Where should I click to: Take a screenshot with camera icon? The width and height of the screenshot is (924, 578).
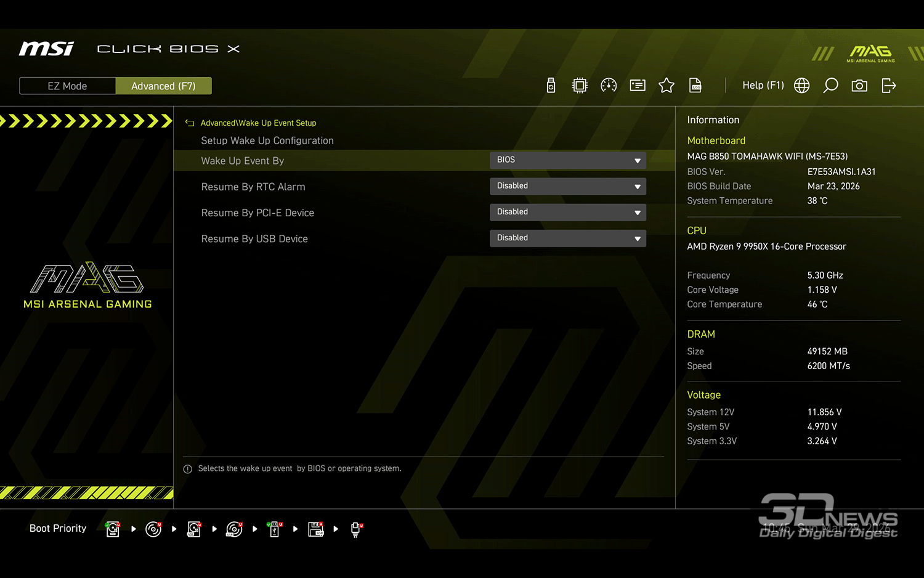click(x=859, y=86)
